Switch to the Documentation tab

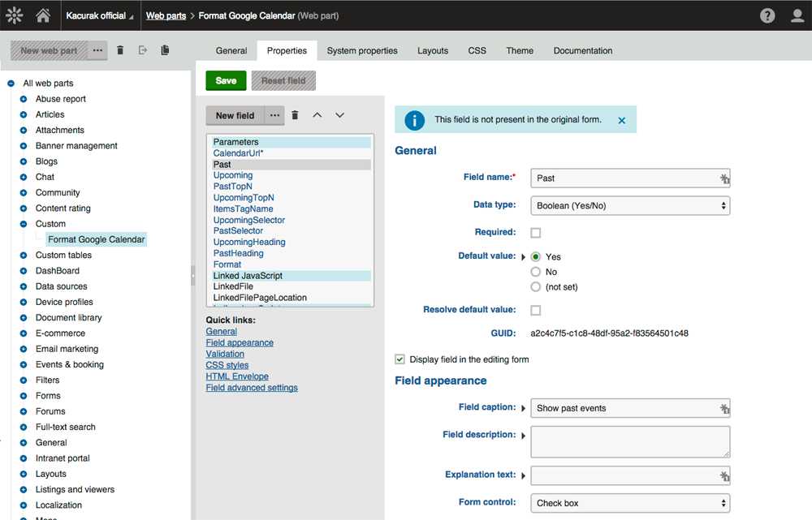point(582,51)
